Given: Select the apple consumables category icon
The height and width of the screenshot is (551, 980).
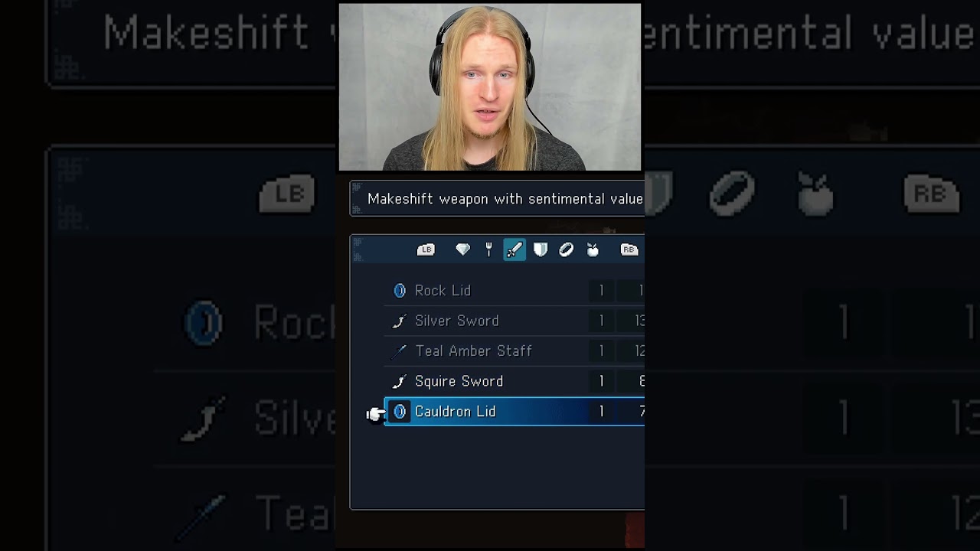Looking at the screenshot, I should 593,249.
